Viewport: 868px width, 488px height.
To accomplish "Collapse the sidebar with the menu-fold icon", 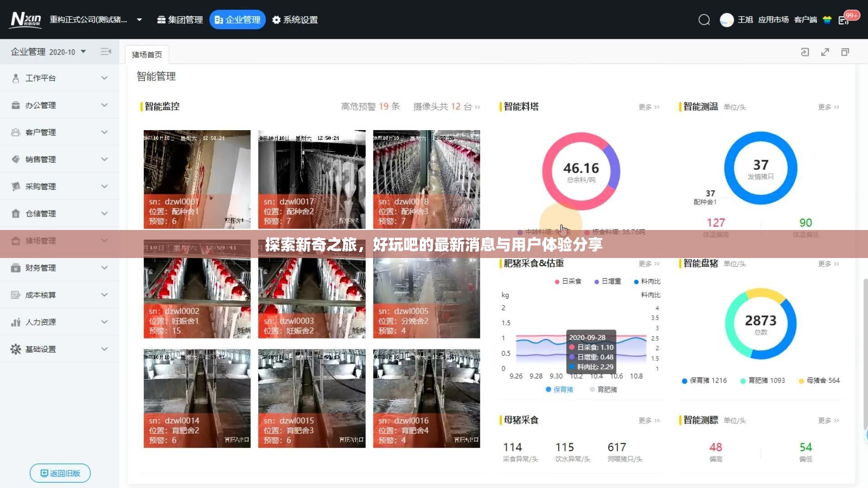I will 106,52.
